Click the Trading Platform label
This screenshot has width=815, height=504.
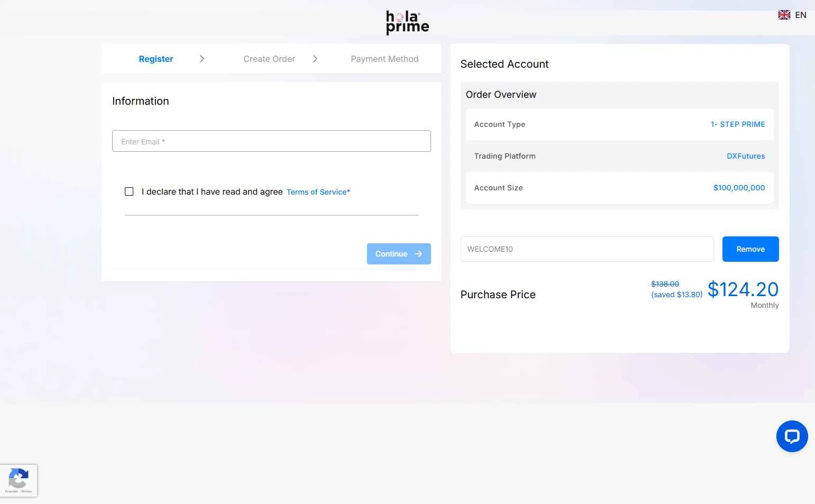point(505,156)
